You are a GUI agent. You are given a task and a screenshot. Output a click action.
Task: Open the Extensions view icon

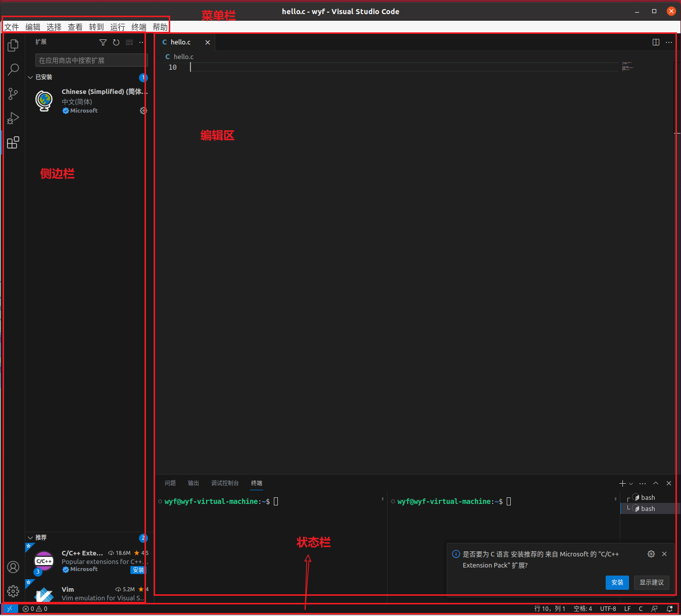click(13, 142)
